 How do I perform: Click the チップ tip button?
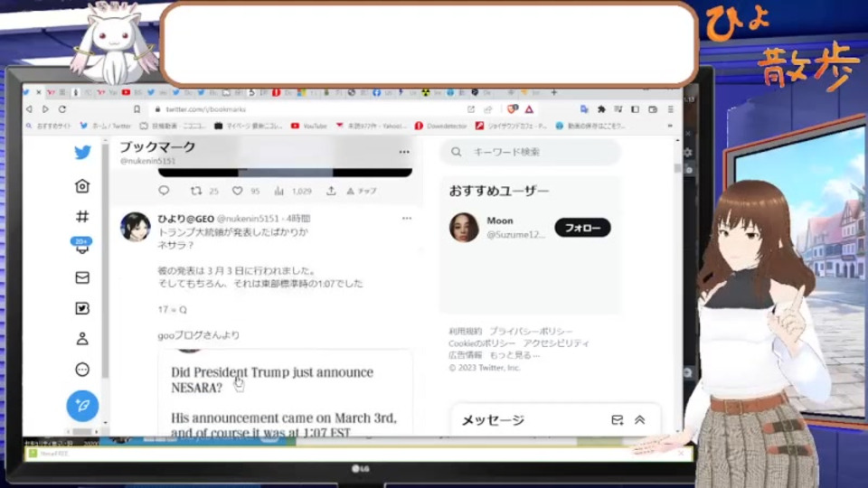coord(362,191)
